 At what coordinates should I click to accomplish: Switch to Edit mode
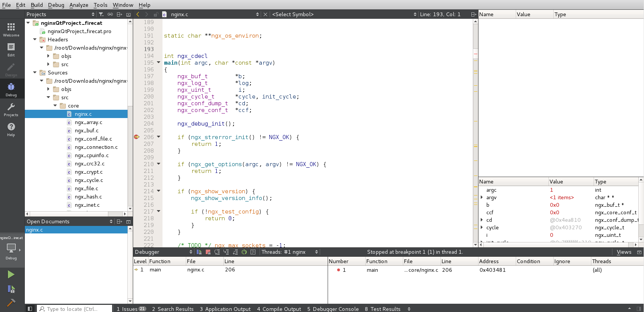[x=11, y=50]
